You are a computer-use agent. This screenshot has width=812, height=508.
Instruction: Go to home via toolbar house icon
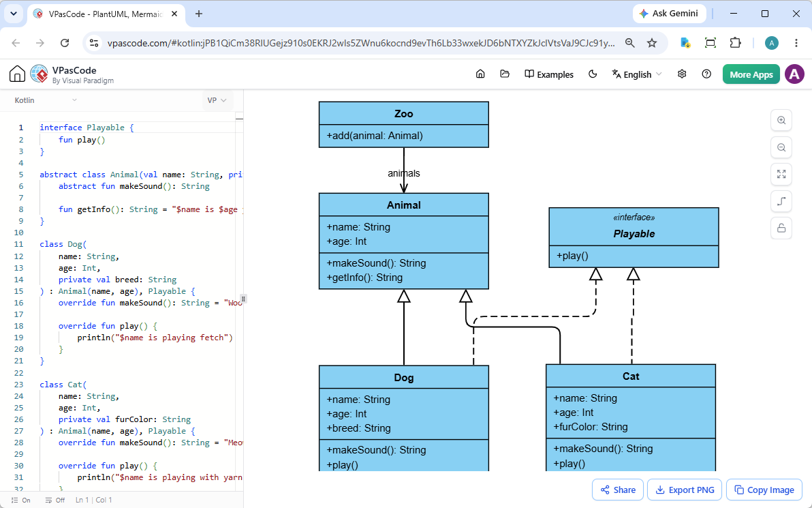(480, 74)
